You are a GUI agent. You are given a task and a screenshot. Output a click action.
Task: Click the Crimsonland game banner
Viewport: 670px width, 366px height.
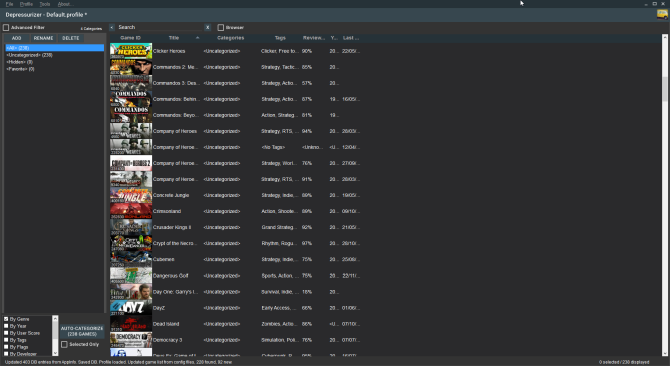pyautogui.click(x=131, y=211)
